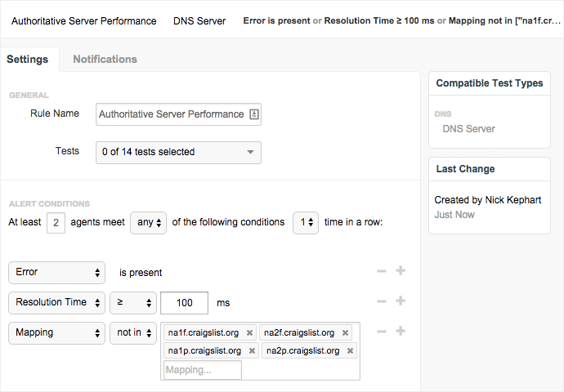
Task: Switch to the Notifications tab
Action: [x=105, y=60]
